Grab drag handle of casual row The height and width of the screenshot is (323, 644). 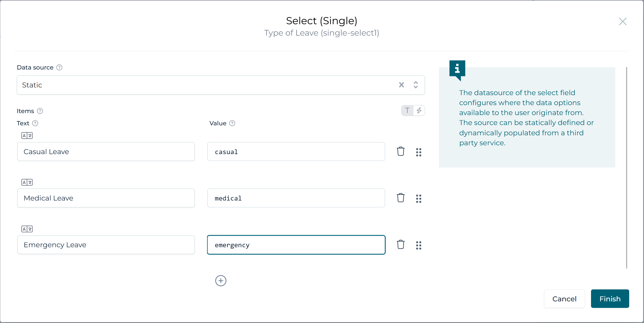coord(418,152)
